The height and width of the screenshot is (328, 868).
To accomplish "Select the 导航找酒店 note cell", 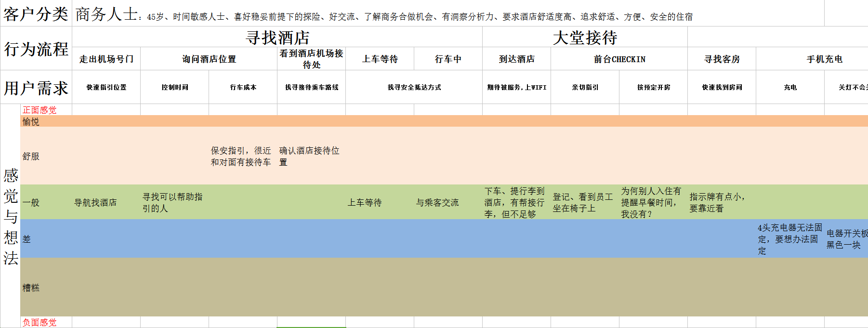I will [95, 203].
